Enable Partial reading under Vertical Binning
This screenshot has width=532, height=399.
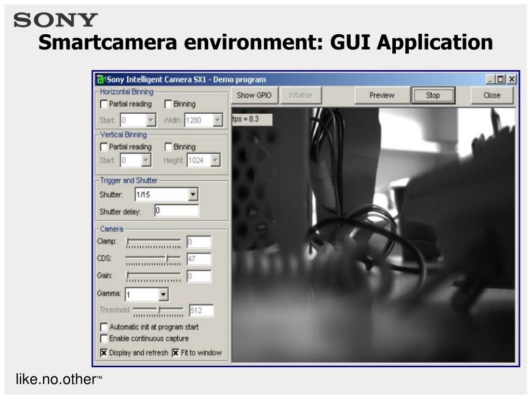coord(104,147)
